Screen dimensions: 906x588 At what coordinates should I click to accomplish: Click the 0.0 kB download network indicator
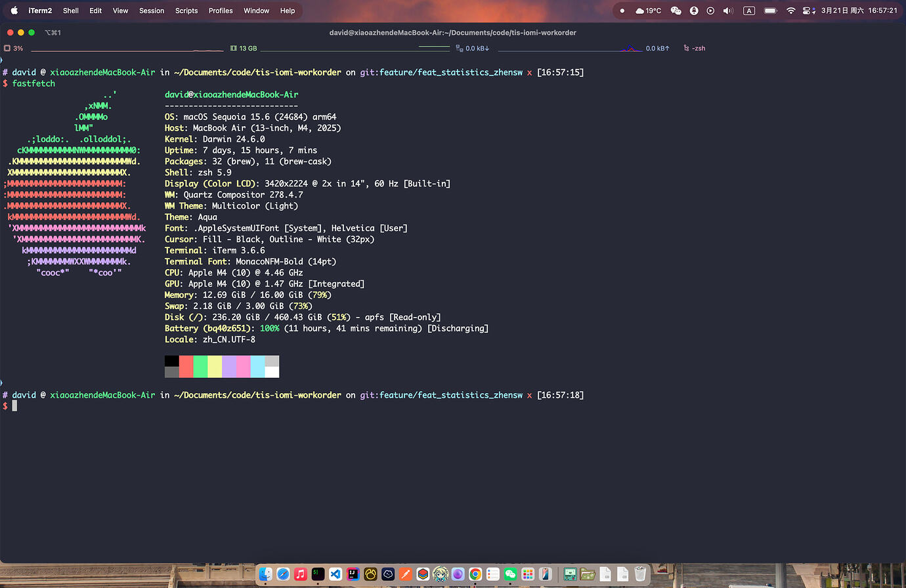[473, 49]
